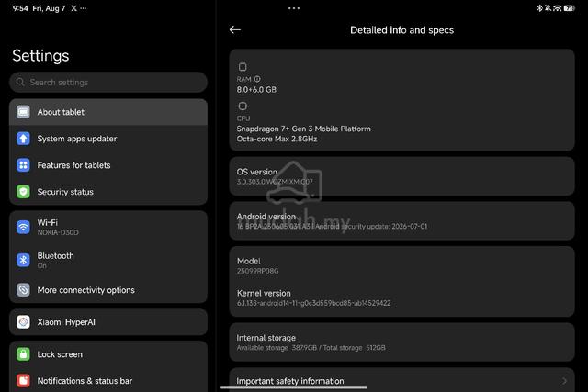The image size is (588, 392).
Task: Open Security status settings
Action: 108,192
